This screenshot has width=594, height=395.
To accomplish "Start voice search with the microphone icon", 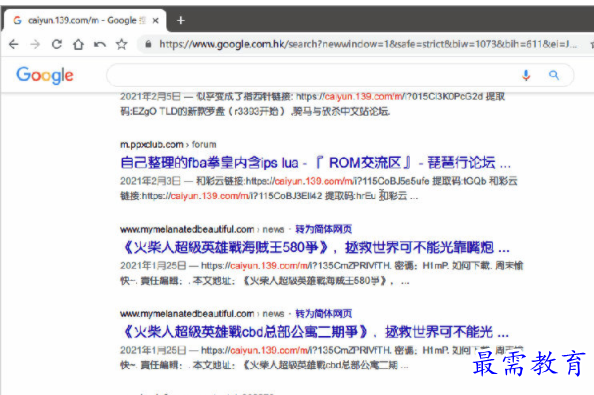I will [x=526, y=75].
